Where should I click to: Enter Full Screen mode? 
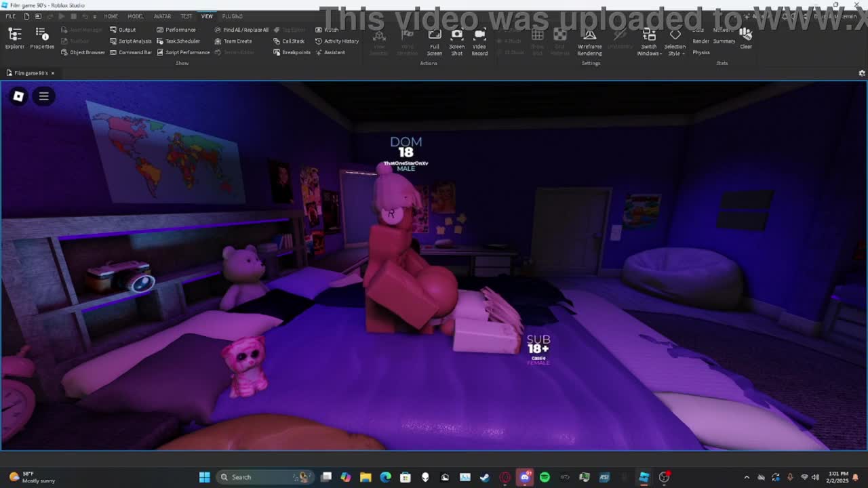435,42
